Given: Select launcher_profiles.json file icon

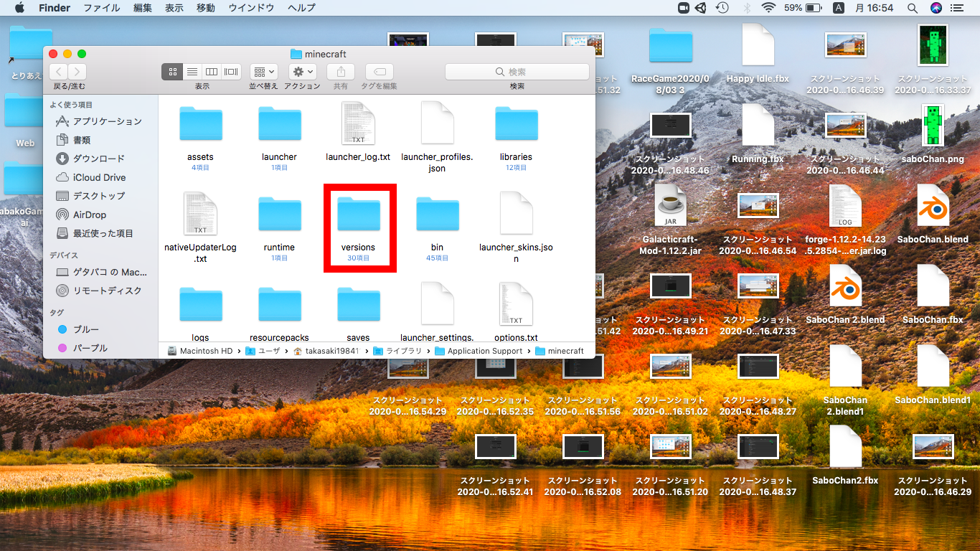Looking at the screenshot, I should tap(437, 123).
